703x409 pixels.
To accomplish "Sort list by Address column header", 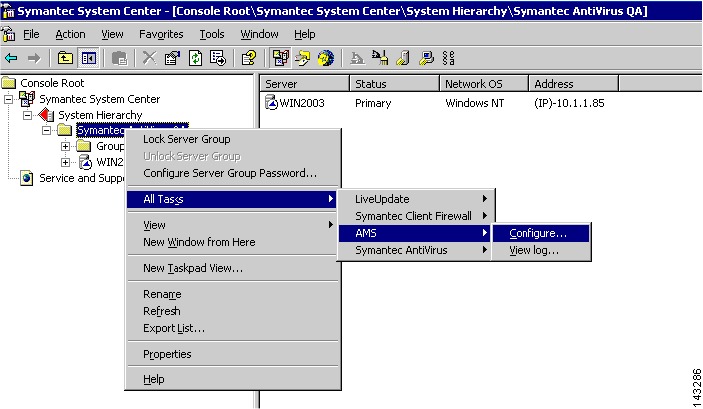I will coord(573,84).
